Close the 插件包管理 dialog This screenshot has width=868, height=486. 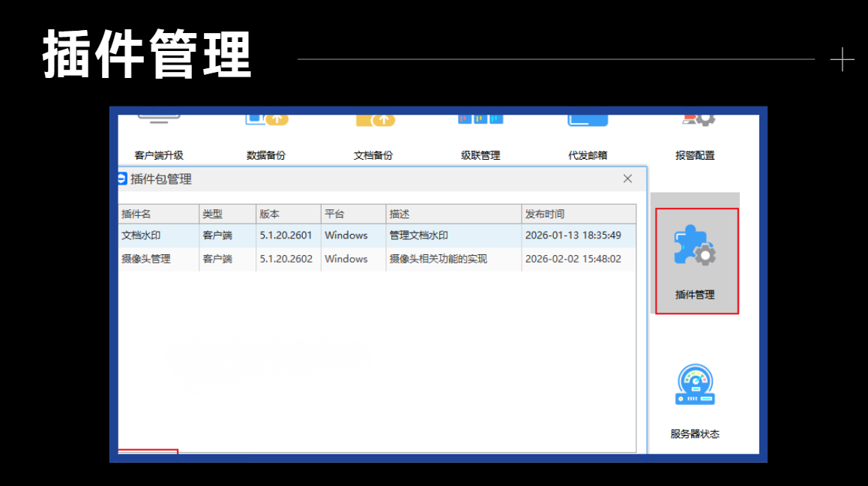[627, 178]
